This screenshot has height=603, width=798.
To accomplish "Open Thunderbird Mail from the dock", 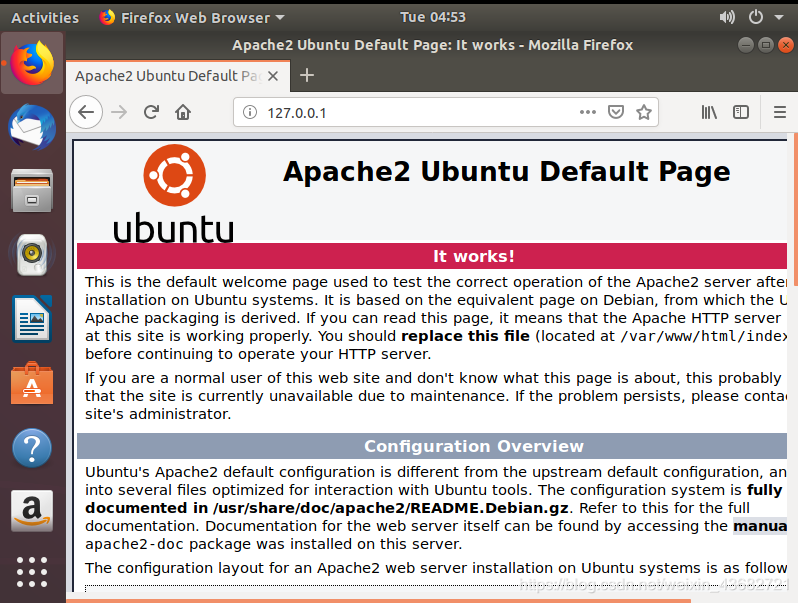I will [x=32, y=127].
